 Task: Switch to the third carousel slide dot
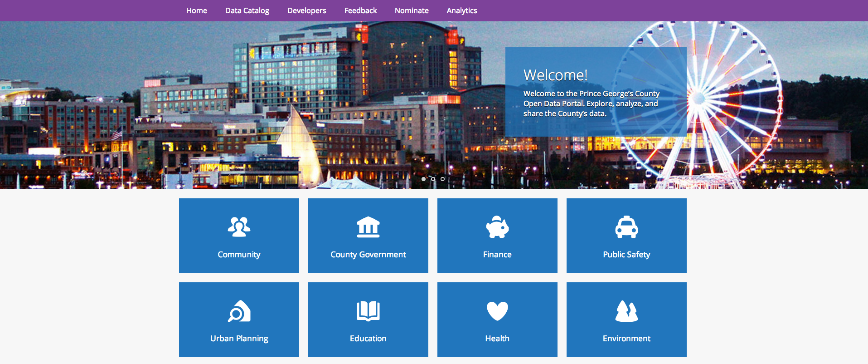coord(442,179)
